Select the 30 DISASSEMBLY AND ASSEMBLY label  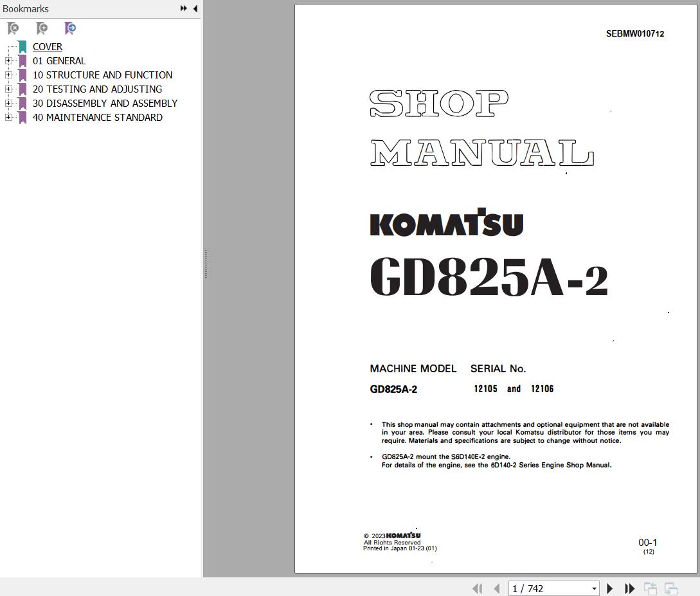105,103
